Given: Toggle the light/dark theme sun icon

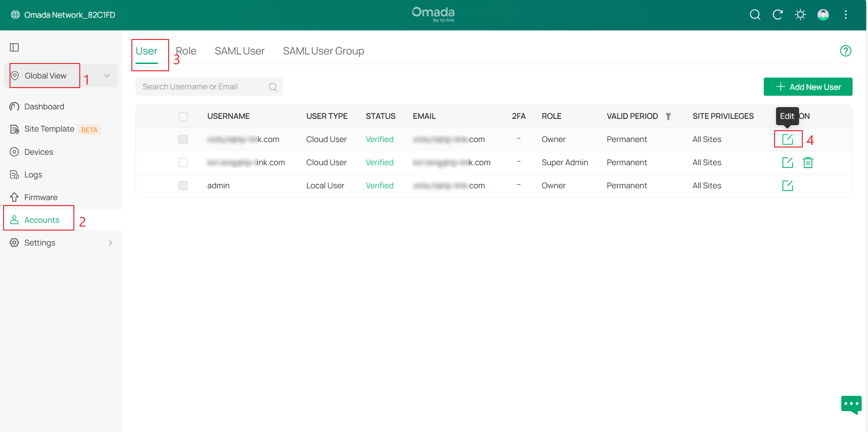Looking at the screenshot, I should 800,15.
